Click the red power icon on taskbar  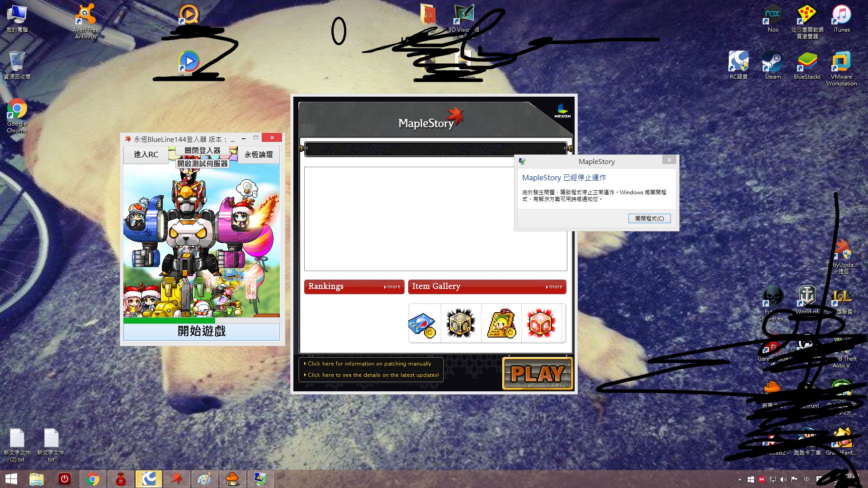click(65, 479)
